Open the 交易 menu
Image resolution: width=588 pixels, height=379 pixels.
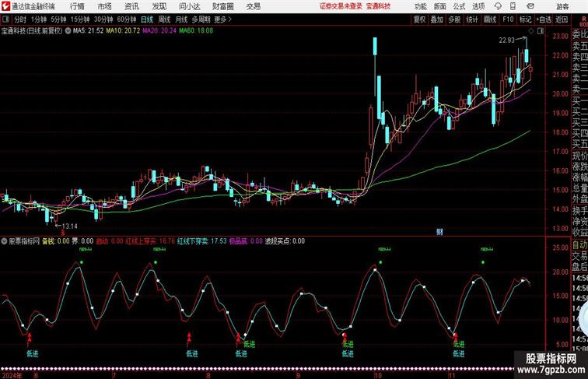coord(253,6)
